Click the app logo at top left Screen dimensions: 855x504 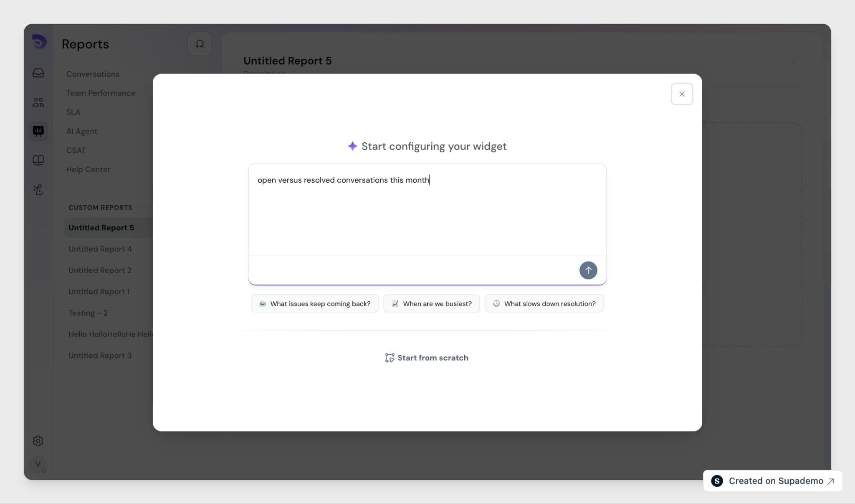(x=39, y=42)
